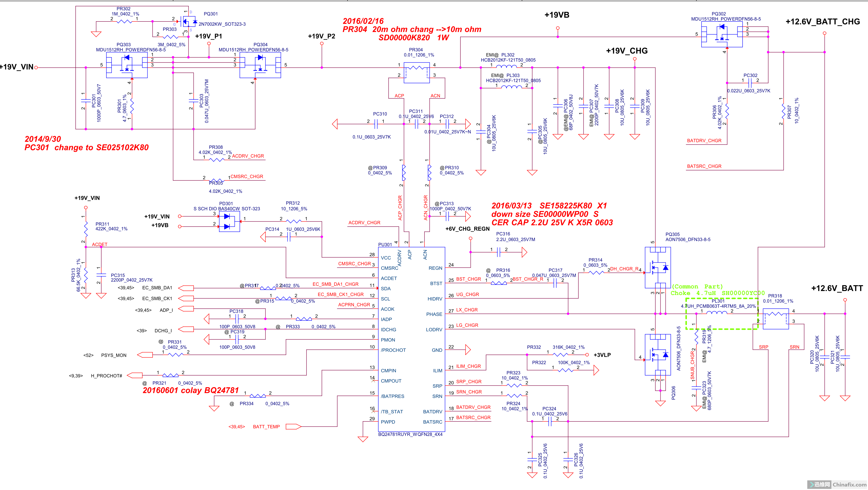
Task: Click the EC_SMB_DA1 port arrow symbol
Action: click(186, 288)
